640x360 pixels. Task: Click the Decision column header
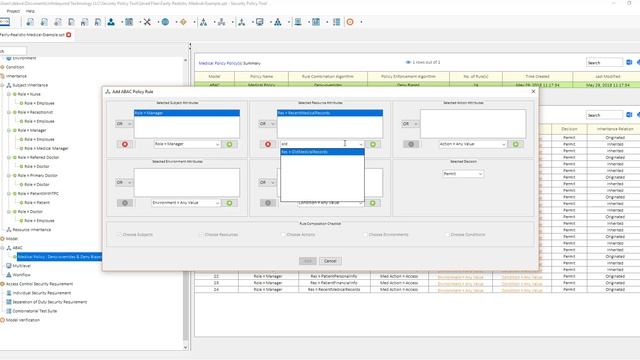[569, 129]
